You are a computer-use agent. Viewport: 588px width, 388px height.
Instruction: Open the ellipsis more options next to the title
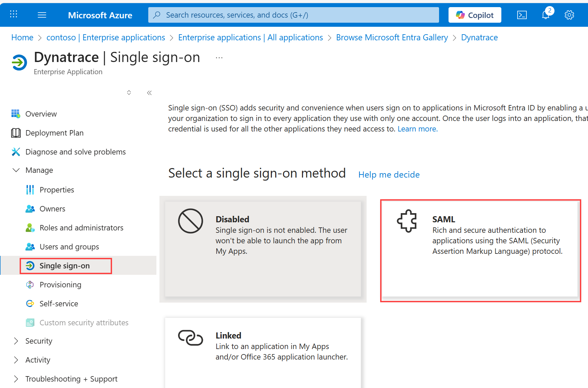tap(219, 58)
